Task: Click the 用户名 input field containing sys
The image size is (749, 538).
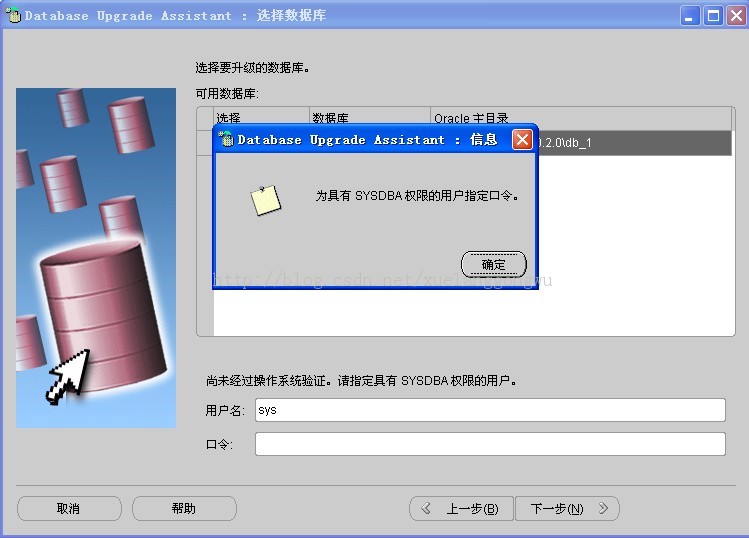Action: pos(490,410)
